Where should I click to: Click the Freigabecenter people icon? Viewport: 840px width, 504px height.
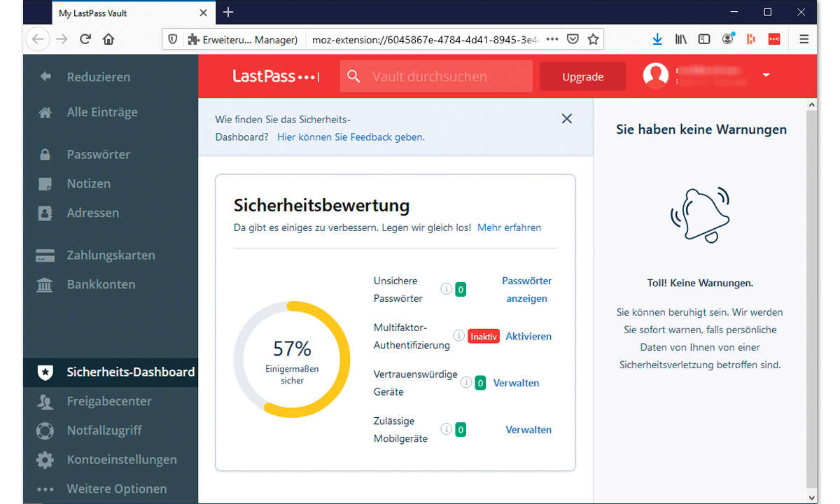45,402
